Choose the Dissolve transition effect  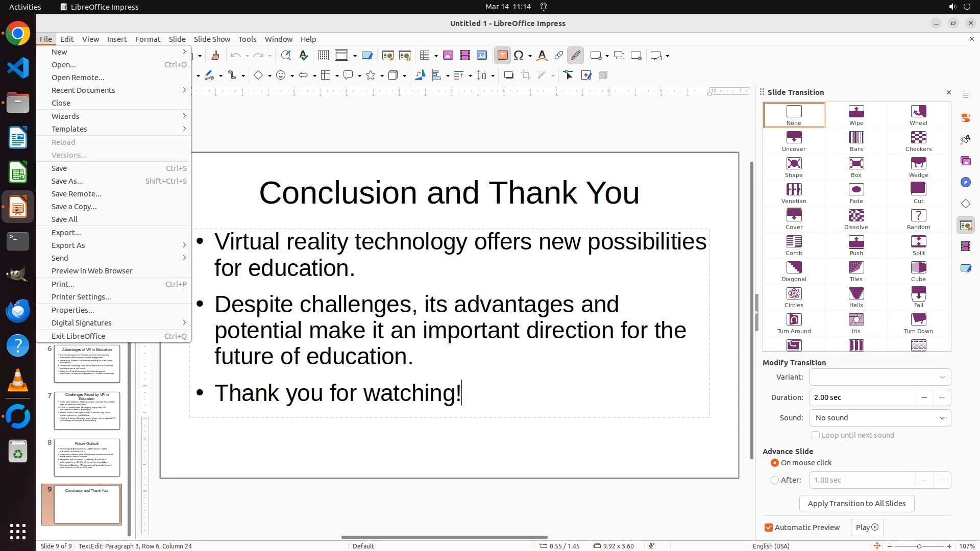tap(856, 219)
